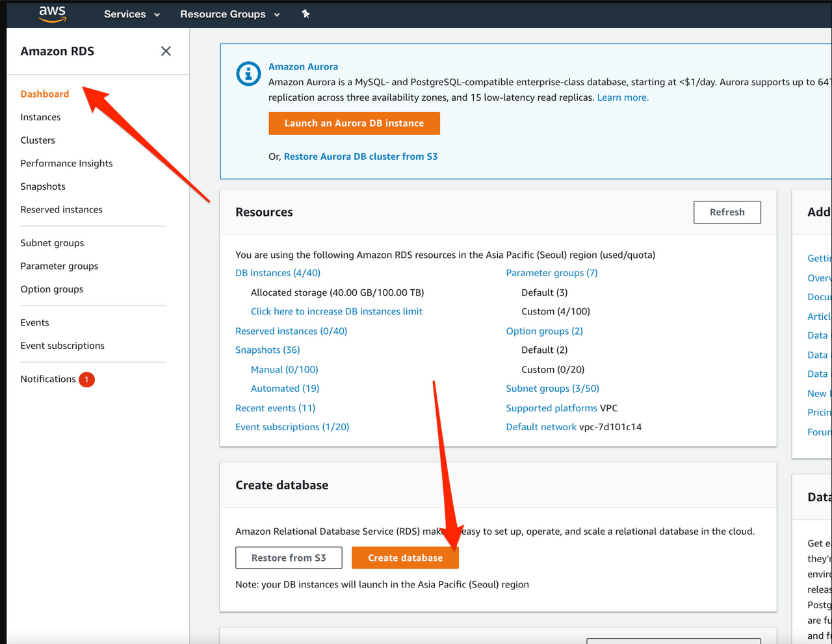Refresh the Resources panel
This screenshot has height=644, width=832.
727,213
